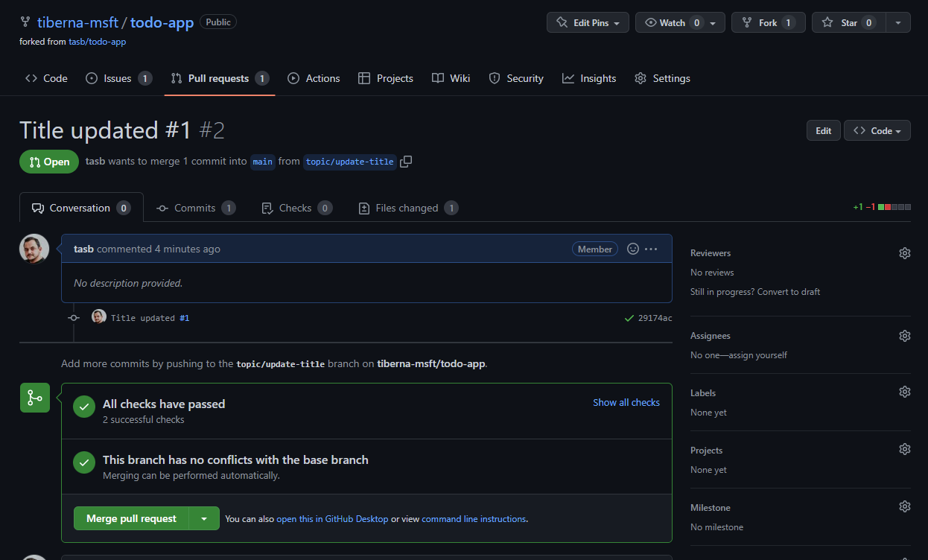Screen dimensions: 928x560
Task: Open the Milestone settings gear
Action: (x=904, y=506)
